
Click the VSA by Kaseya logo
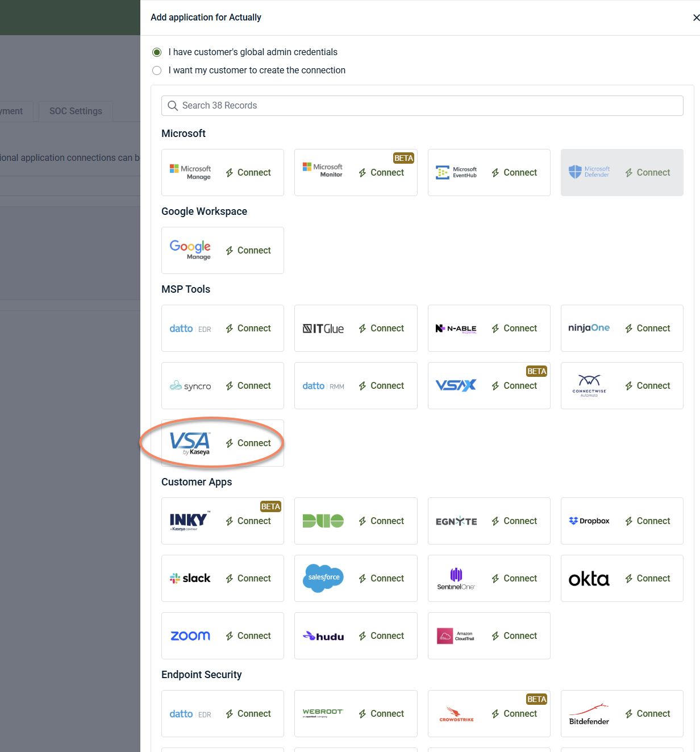coord(190,443)
